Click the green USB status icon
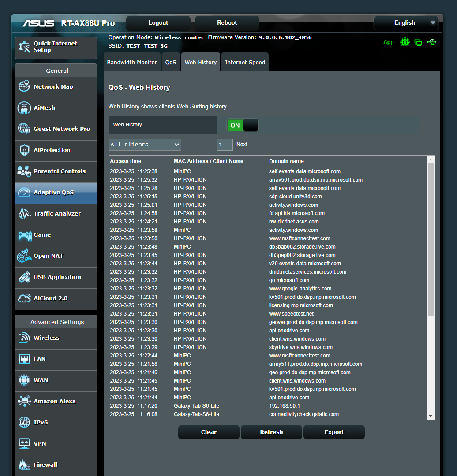Image resolution: width=457 pixels, height=476 pixels. coord(432,42)
